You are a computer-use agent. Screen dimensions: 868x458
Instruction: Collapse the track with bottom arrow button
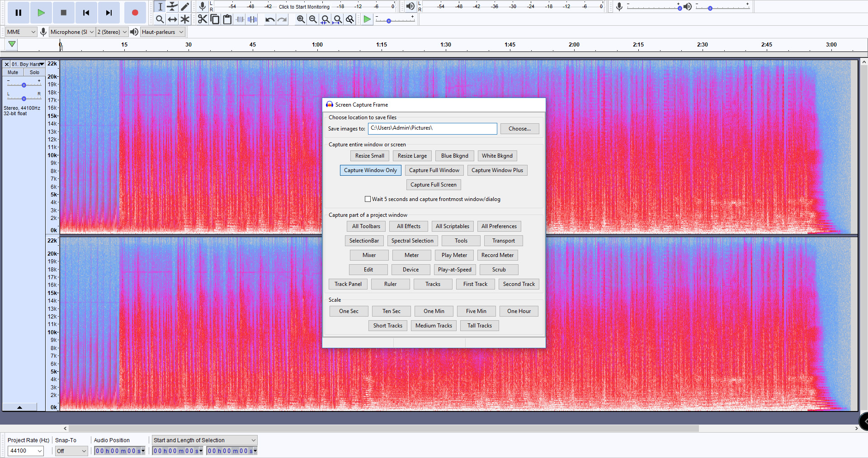(x=19, y=407)
